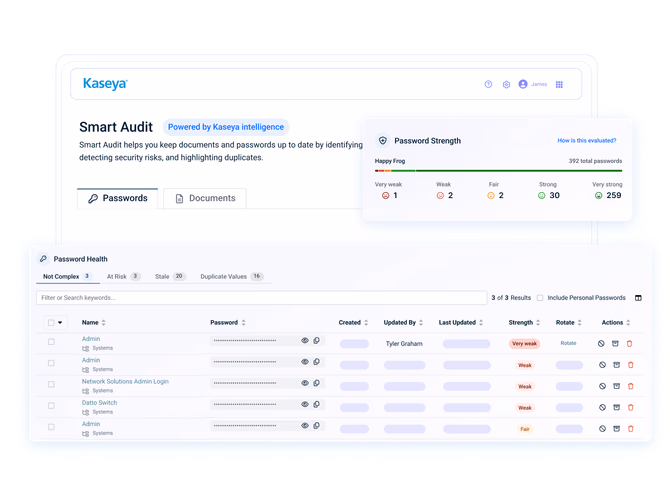670x482 pixels.
Task: Click the 3 of 3 Results text
Action: (x=511, y=298)
